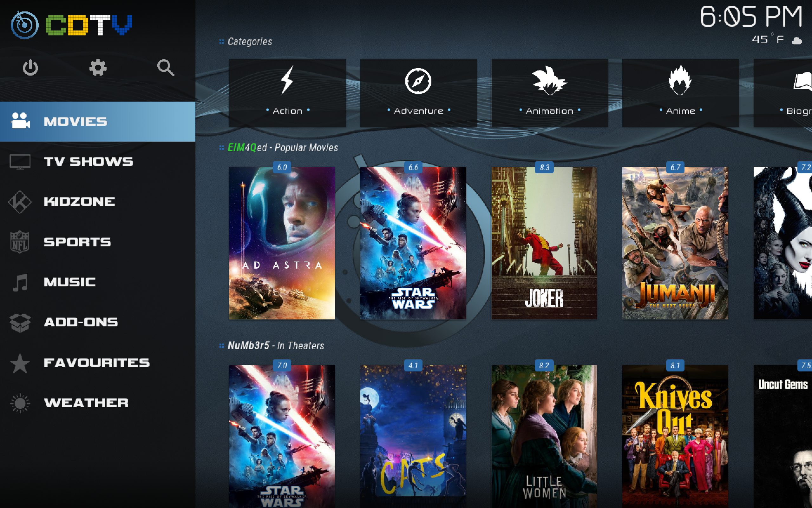Open the Maleficent poster at the row's edge
Viewport: 812px width, 508px height.
[x=783, y=243]
